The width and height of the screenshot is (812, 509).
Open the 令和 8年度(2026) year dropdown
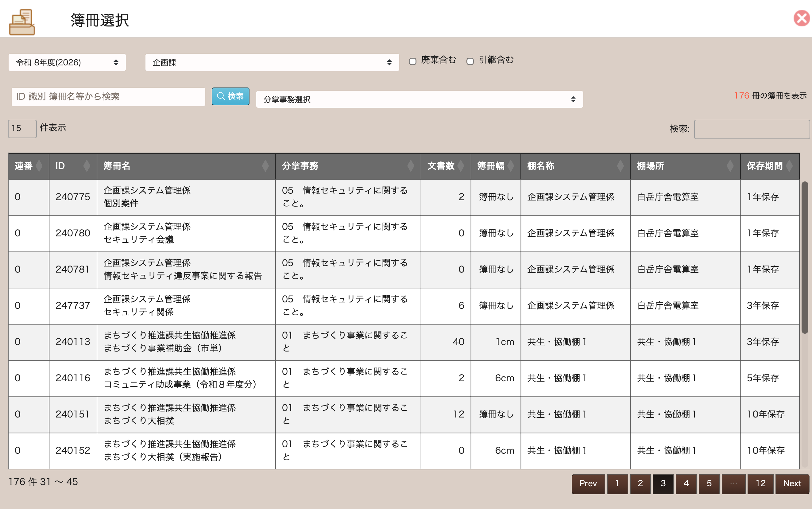tap(67, 62)
